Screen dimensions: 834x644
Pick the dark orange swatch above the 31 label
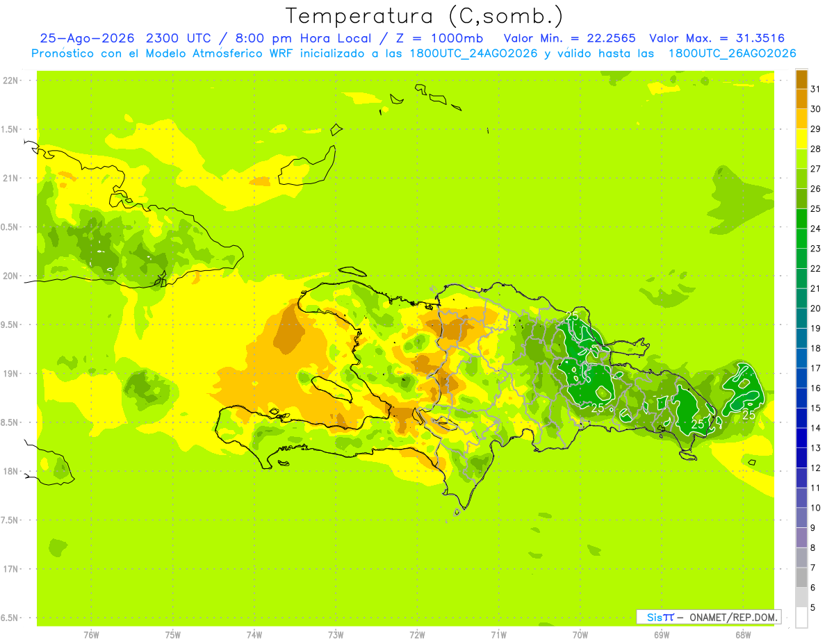tap(801, 80)
